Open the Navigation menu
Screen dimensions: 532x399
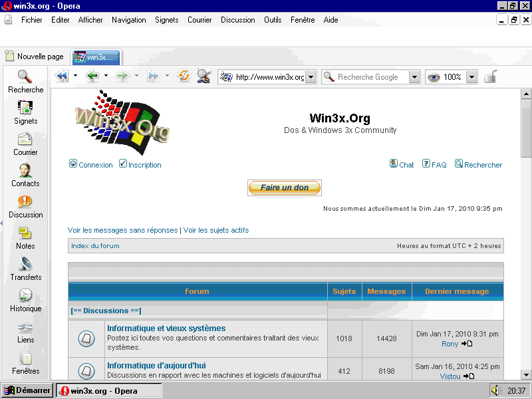point(129,20)
